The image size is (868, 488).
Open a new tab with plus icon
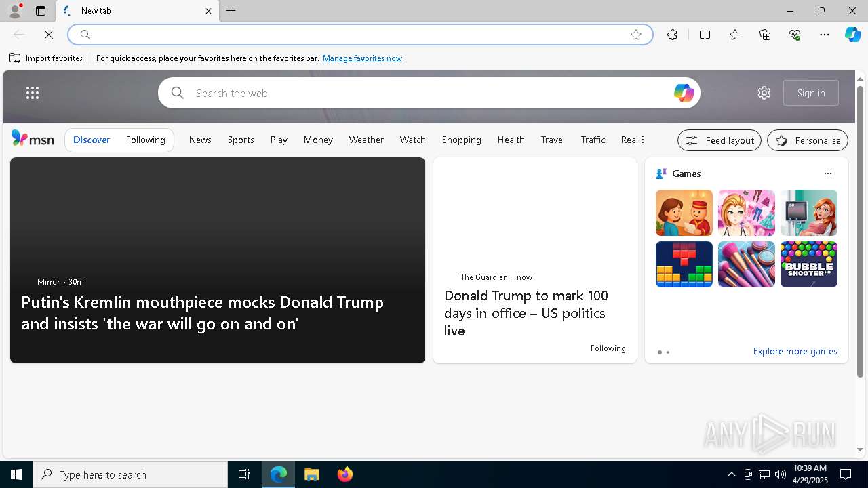pyautogui.click(x=231, y=11)
